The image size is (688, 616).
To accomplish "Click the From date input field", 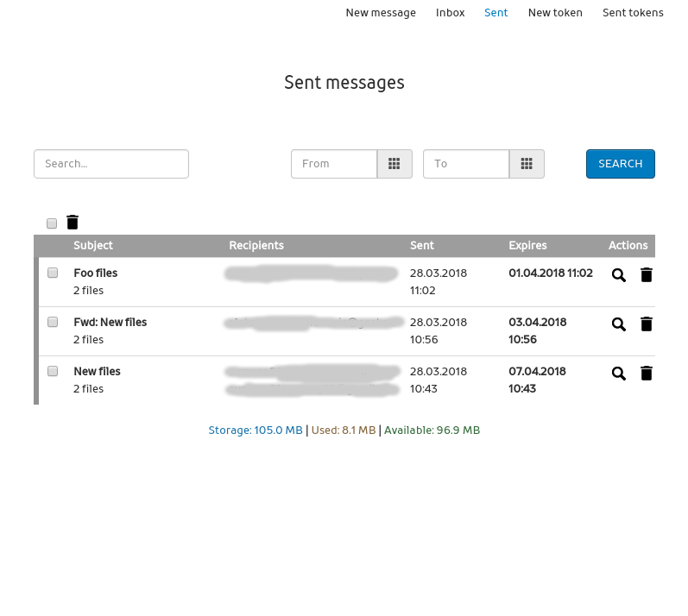I will [334, 164].
